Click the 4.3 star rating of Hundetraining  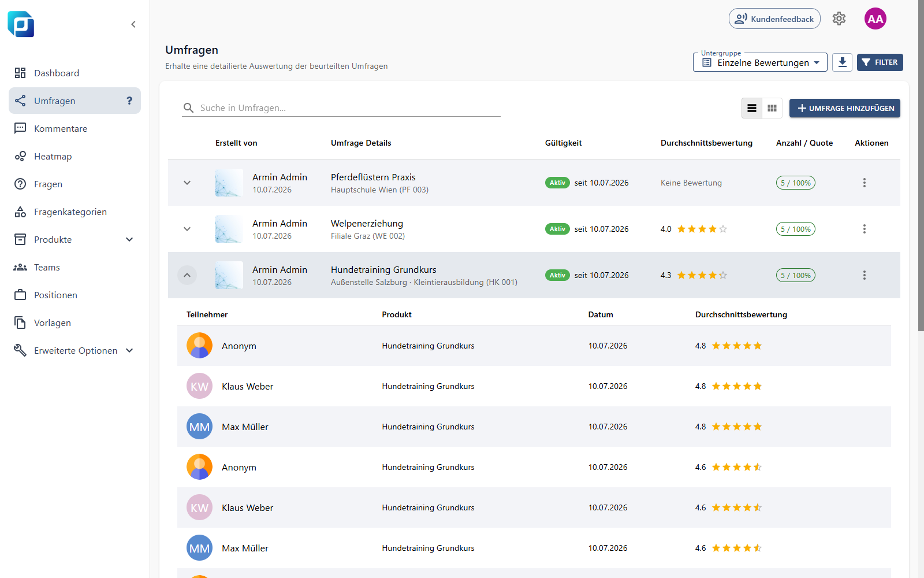click(694, 275)
